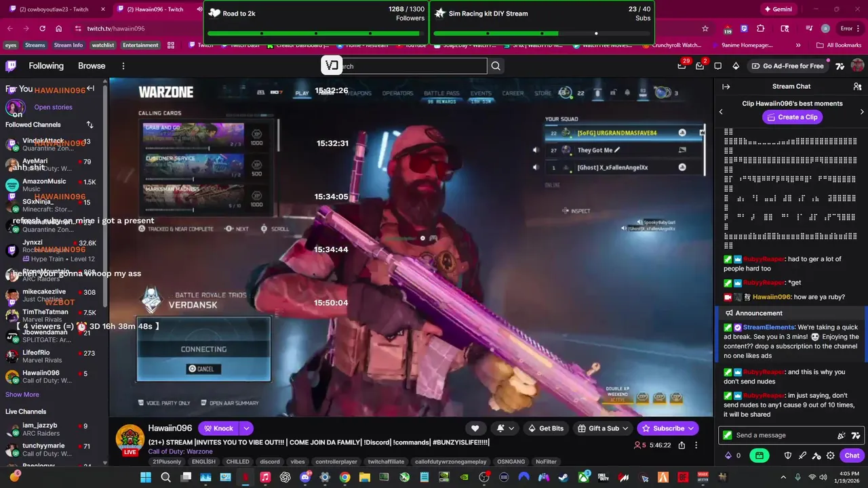
Task: Click the Create a Clip button
Action: [x=791, y=117]
